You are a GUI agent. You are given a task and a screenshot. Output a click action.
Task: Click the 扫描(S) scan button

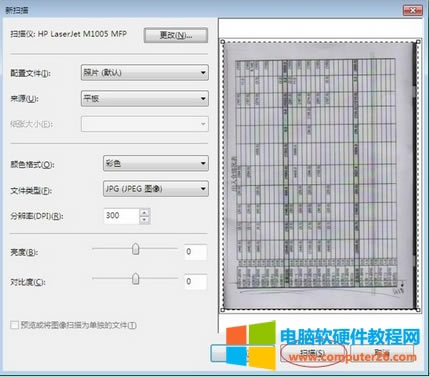(312, 353)
